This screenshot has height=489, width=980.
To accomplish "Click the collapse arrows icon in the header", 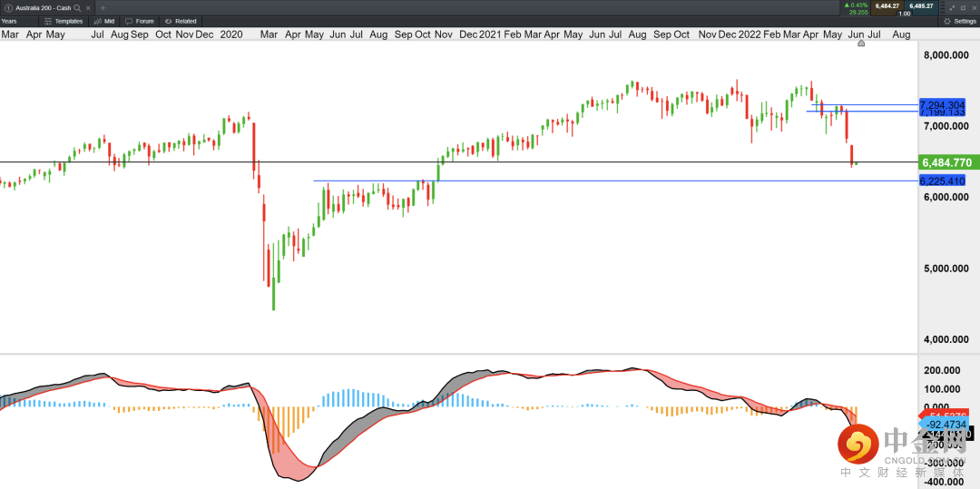I will (x=952, y=7).
